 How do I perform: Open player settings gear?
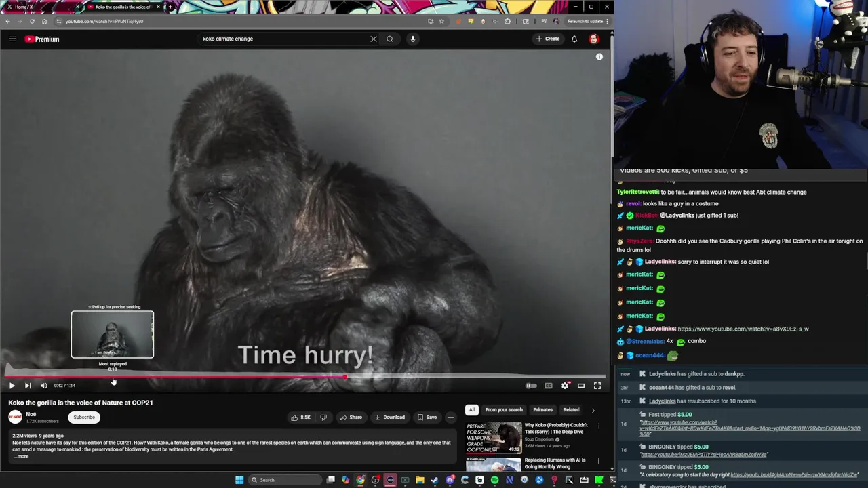pyautogui.click(x=565, y=385)
